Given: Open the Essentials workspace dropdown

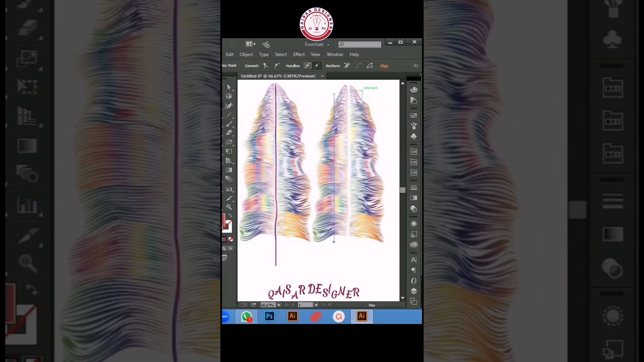Looking at the screenshot, I should click(x=317, y=44).
